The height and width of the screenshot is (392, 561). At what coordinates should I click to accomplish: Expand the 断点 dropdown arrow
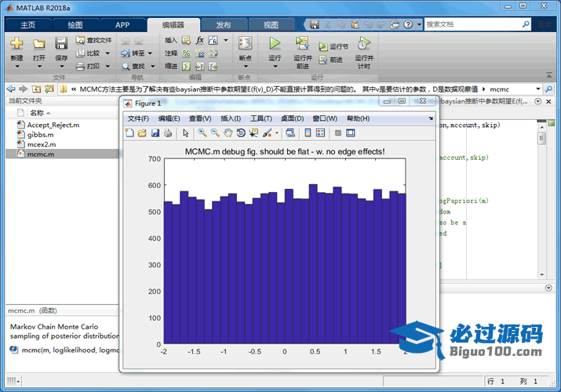[x=246, y=66]
